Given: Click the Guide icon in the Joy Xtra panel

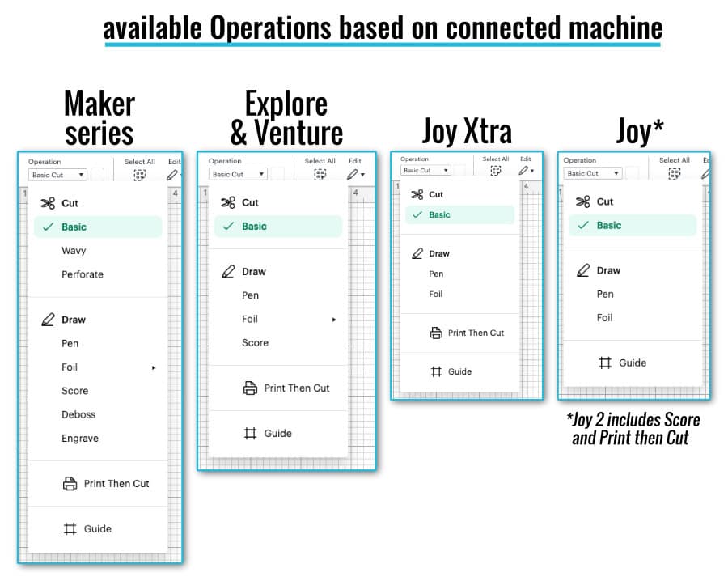Looking at the screenshot, I should pos(436,371).
